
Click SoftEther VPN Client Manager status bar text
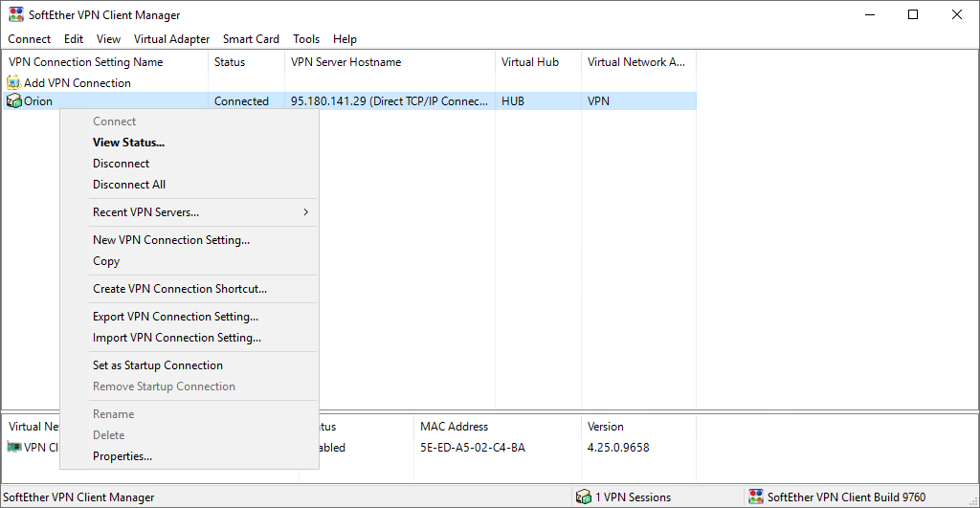pyautogui.click(x=78, y=497)
